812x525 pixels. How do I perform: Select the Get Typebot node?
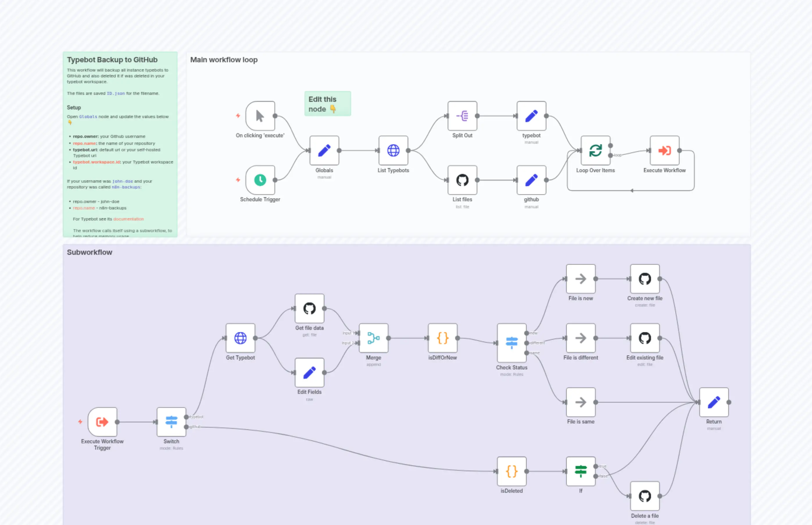coord(240,338)
